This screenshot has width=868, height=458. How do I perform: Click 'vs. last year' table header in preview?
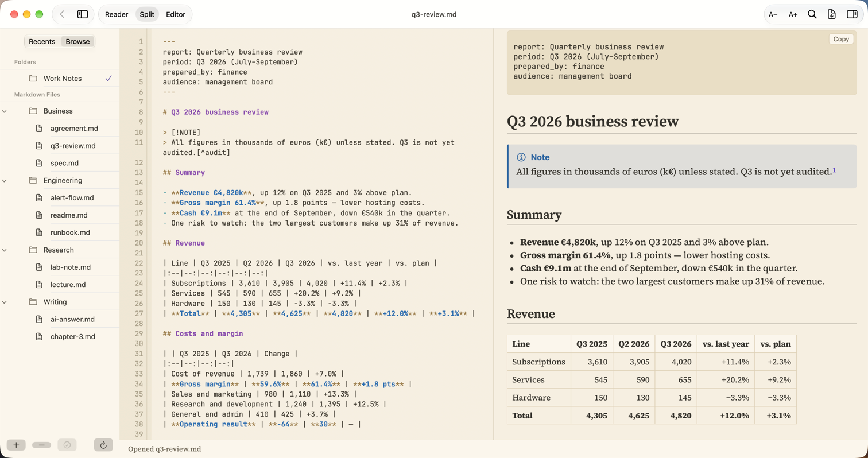[726, 344]
